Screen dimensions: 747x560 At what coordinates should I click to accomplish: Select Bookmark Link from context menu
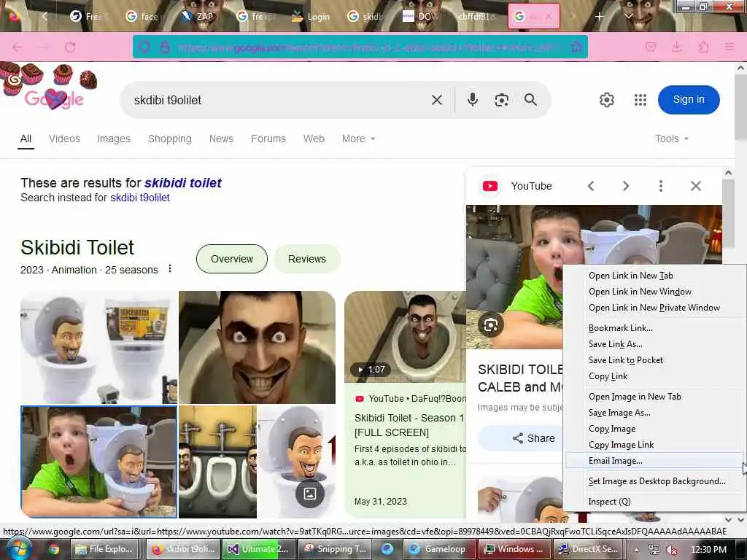tap(654, 328)
